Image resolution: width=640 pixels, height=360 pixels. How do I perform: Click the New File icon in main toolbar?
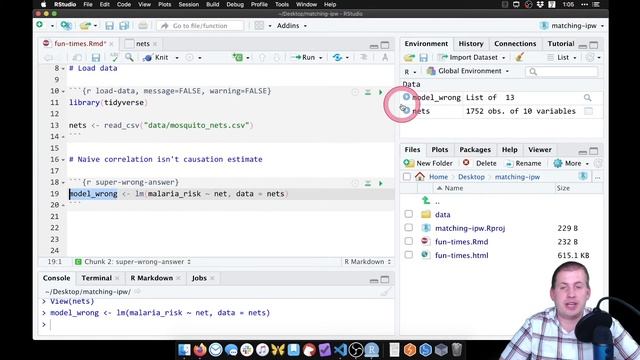click(x=40, y=25)
